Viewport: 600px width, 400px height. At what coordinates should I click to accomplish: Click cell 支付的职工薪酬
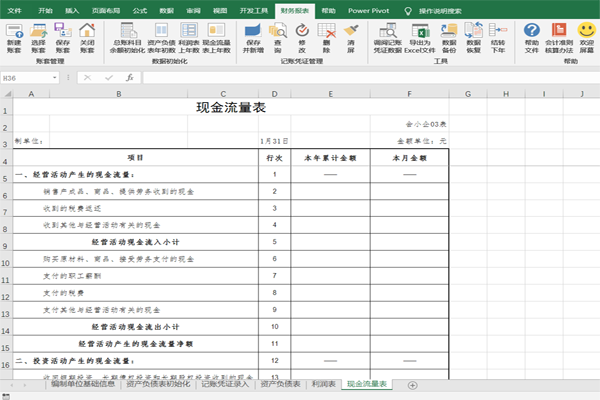click(x=135, y=276)
